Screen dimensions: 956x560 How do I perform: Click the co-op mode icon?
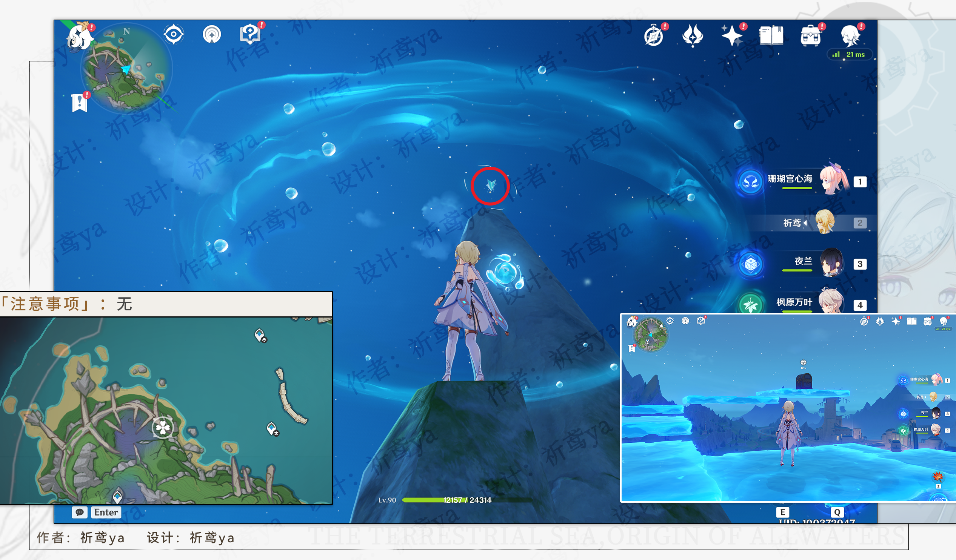click(212, 34)
